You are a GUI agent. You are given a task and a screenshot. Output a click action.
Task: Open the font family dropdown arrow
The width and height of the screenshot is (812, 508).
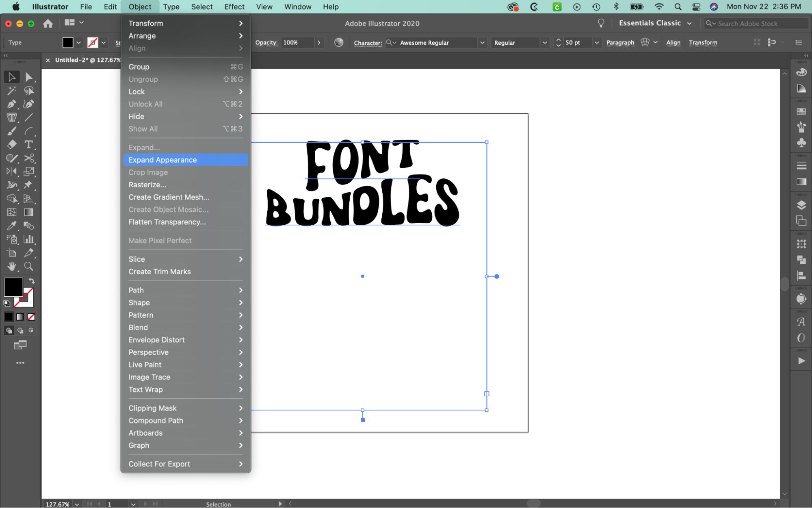pos(482,42)
